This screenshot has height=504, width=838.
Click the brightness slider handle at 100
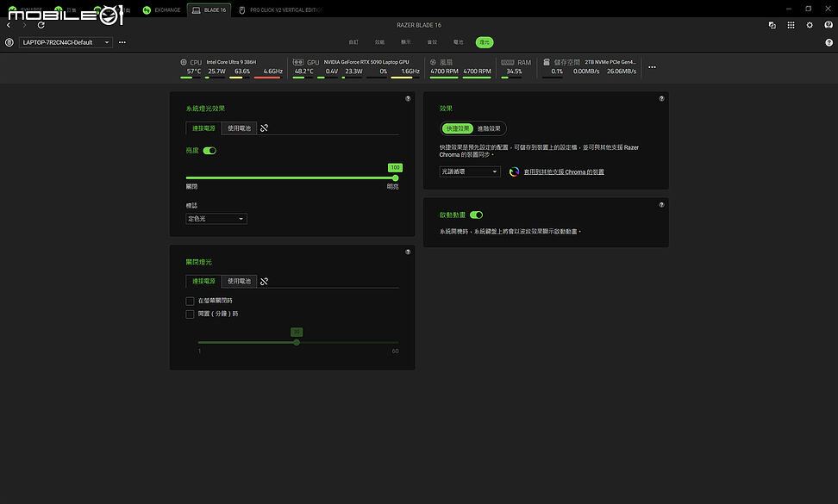[396, 177]
